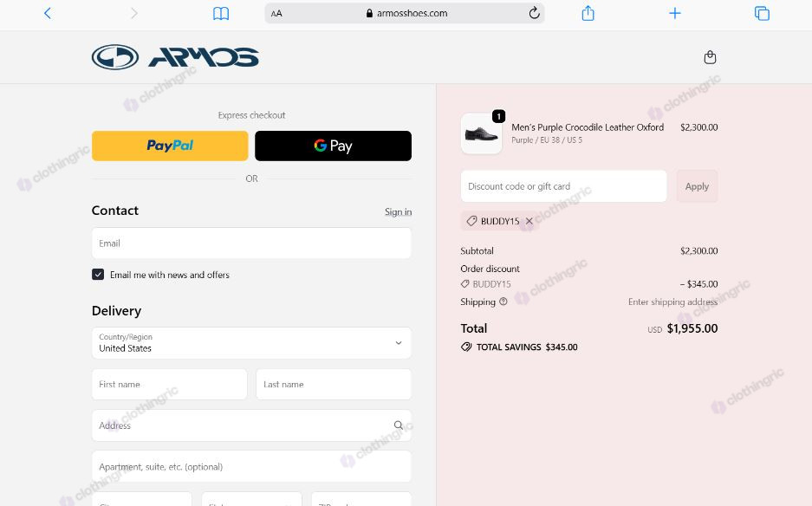Open Safari bookmarks book icon

pos(221,14)
